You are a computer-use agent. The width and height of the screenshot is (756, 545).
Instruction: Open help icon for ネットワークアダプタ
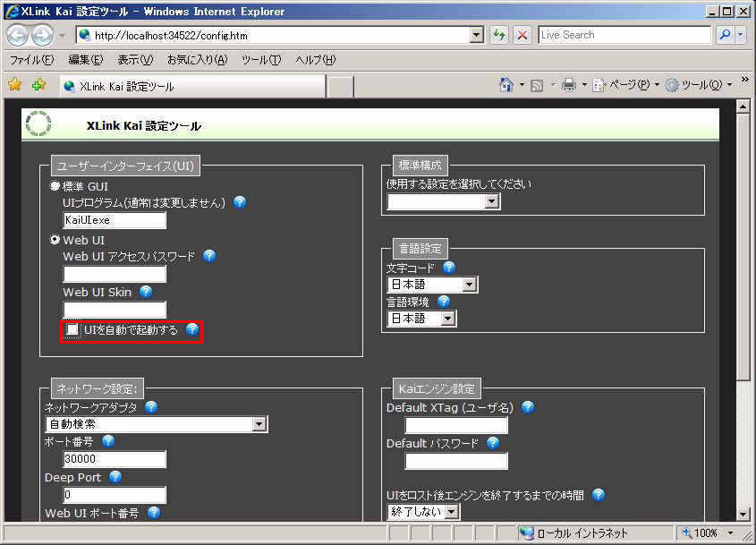click(x=151, y=407)
